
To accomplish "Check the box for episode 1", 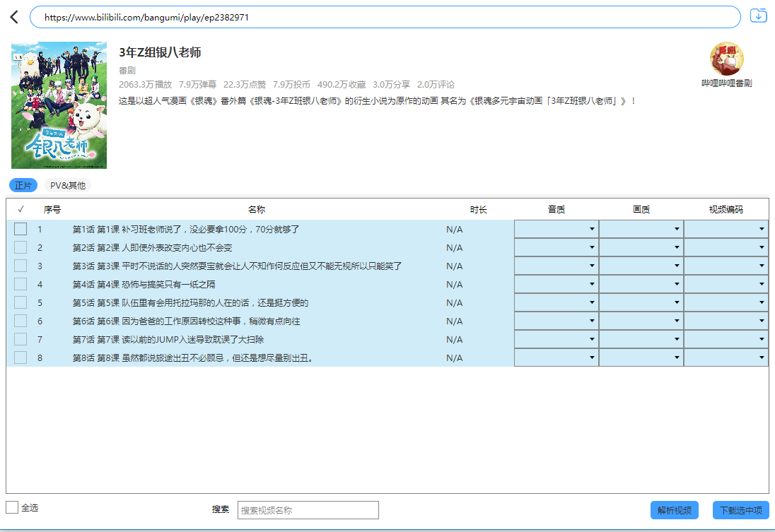I will pos(20,229).
